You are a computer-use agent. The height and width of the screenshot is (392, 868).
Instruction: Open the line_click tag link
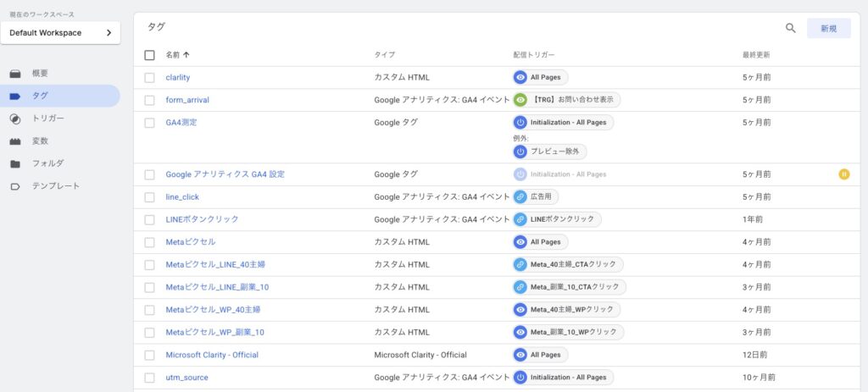click(x=182, y=196)
